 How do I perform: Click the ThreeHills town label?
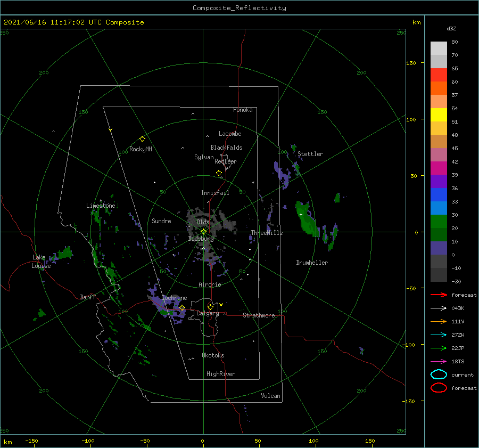click(x=267, y=233)
